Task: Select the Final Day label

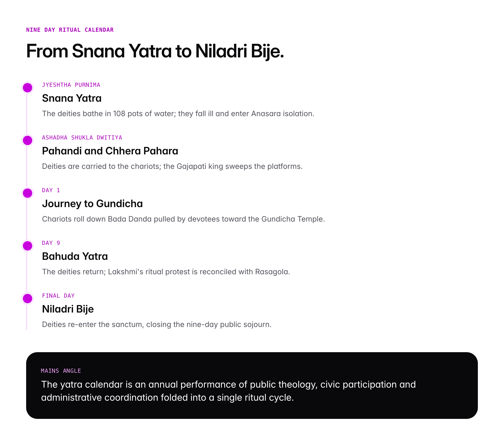Action: point(58,296)
